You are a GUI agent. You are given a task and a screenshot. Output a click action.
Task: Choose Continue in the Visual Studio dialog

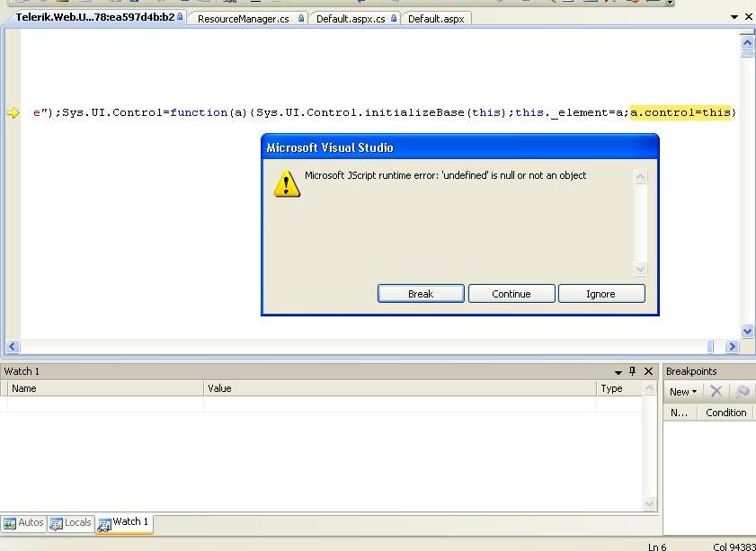tap(511, 294)
